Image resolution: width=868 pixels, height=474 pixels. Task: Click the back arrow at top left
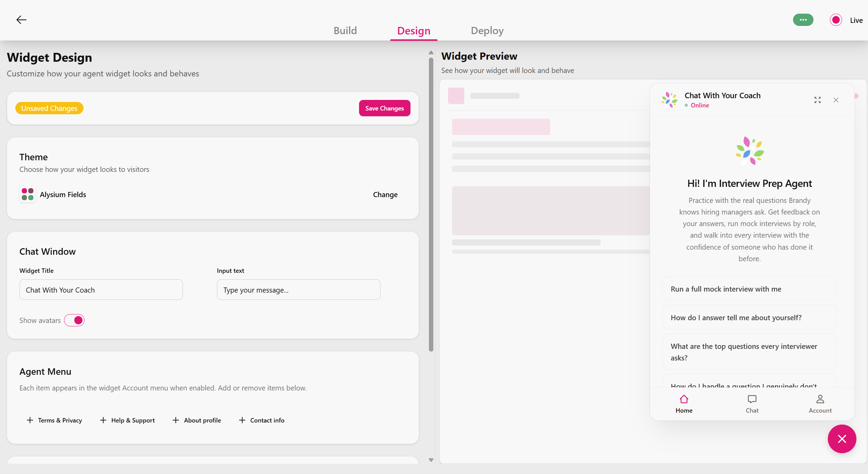click(21, 19)
